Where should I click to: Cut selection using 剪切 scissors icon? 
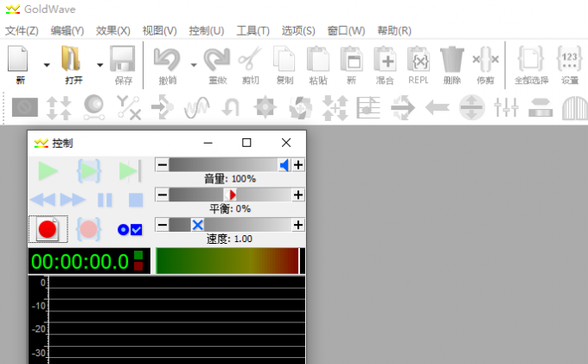250,65
